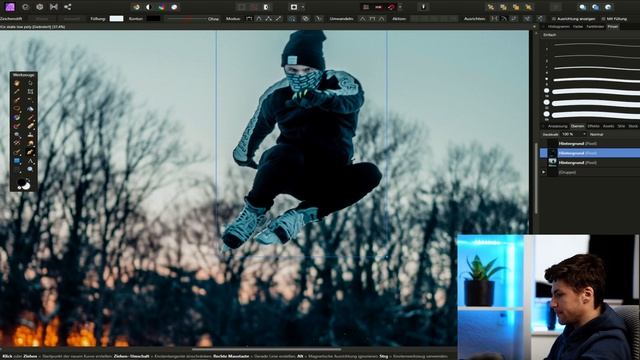Viewport: 640px width, 360px height.
Task: Open the Tone Mapping Persona
Action: pyautogui.click(x=53, y=7)
